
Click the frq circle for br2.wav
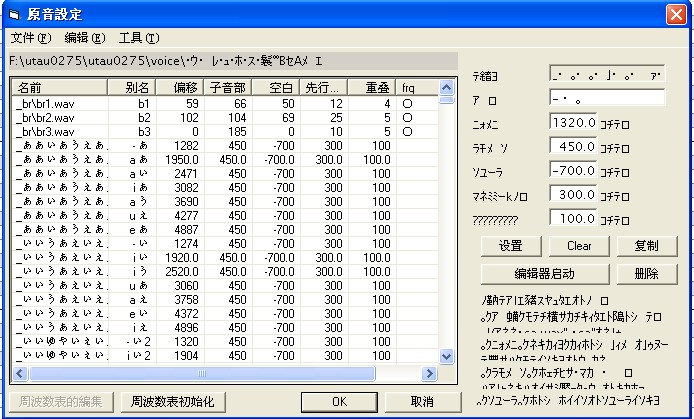408,118
